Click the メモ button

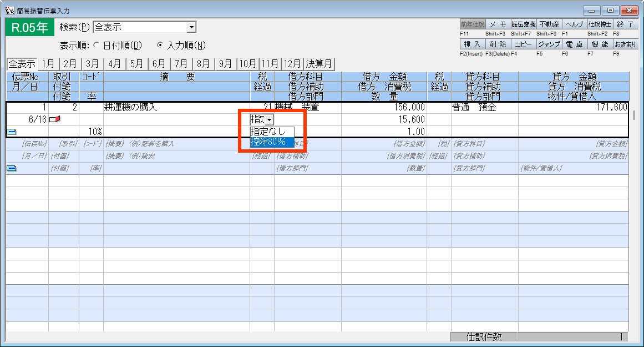pyautogui.click(x=498, y=24)
